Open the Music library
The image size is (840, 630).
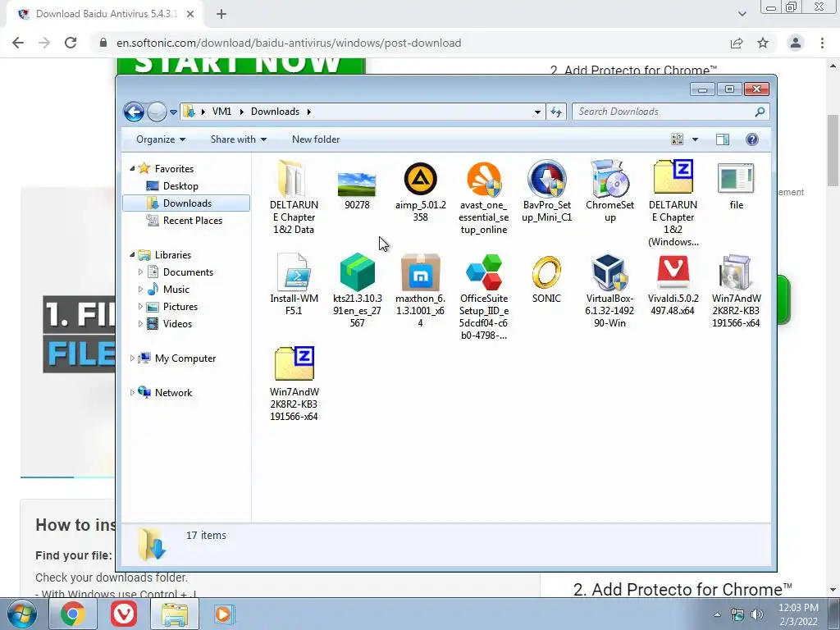[x=176, y=290]
